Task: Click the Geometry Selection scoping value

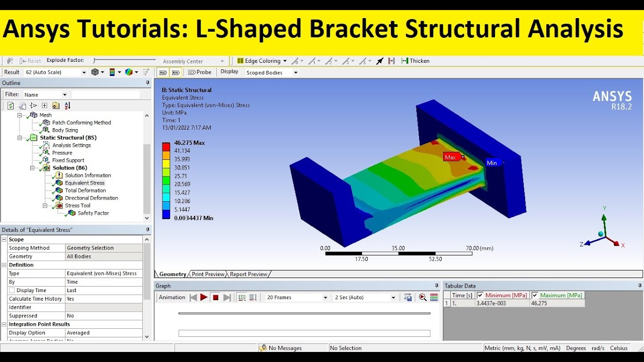Action: point(104,248)
